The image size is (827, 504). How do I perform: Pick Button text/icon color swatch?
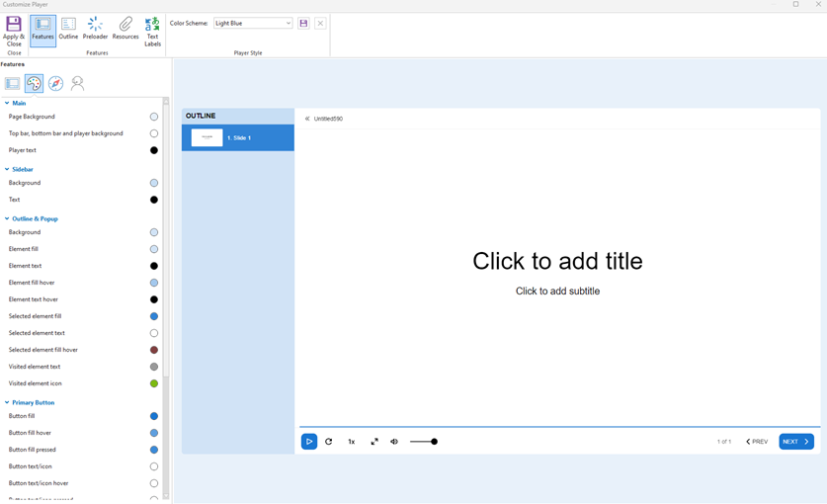[x=154, y=466]
